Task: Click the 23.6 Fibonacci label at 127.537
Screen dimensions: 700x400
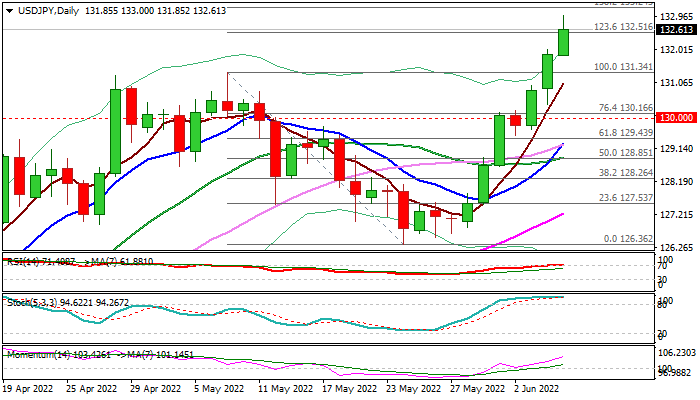Action: point(626,197)
